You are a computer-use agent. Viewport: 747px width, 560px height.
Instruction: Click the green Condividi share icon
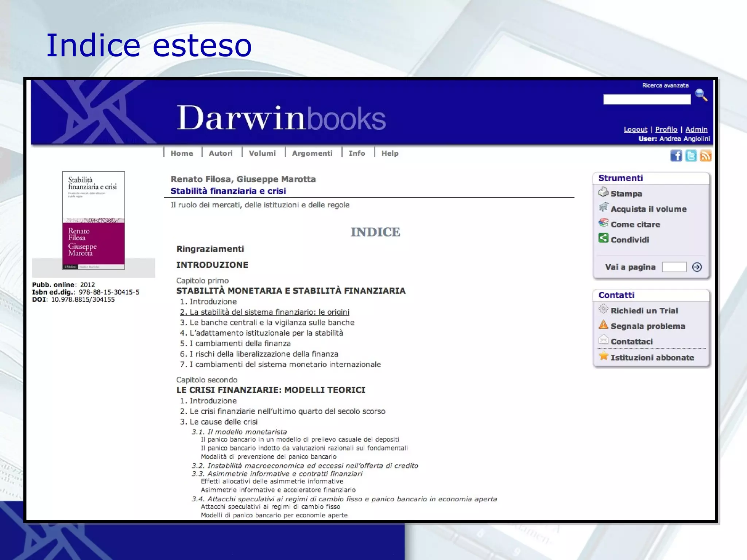(603, 238)
